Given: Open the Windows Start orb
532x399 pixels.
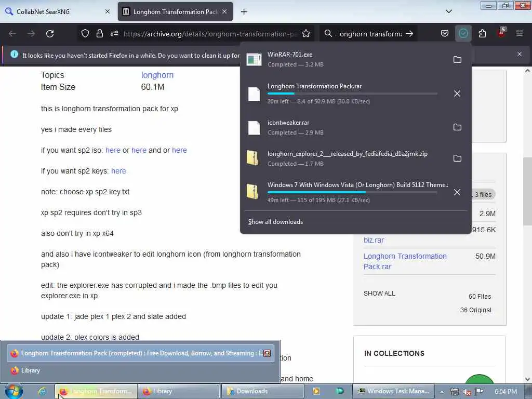Looking at the screenshot, I should (x=14, y=391).
